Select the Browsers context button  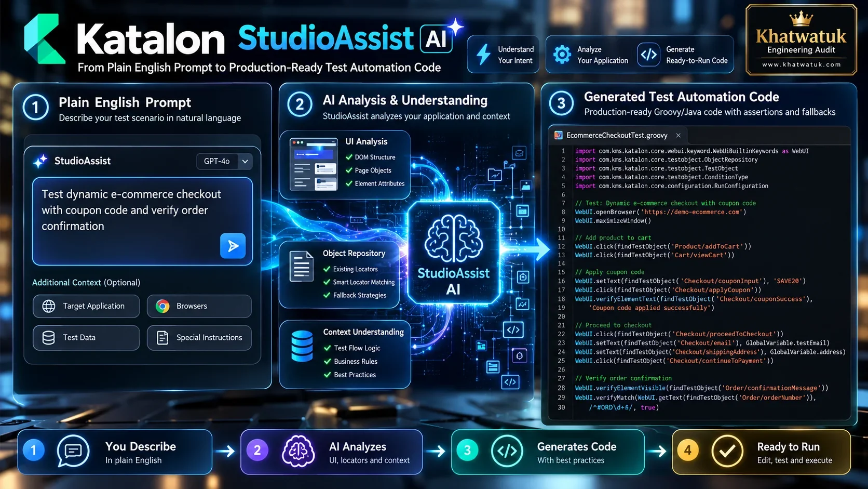pyautogui.click(x=199, y=306)
